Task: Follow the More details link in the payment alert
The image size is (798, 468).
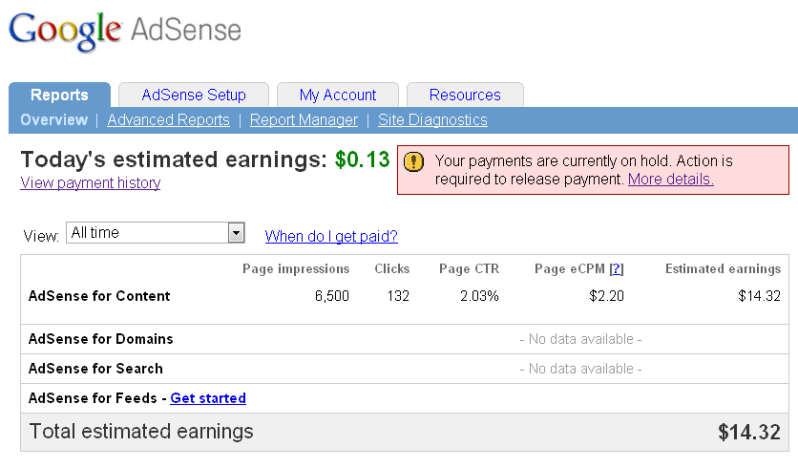Action: pos(670,179)
